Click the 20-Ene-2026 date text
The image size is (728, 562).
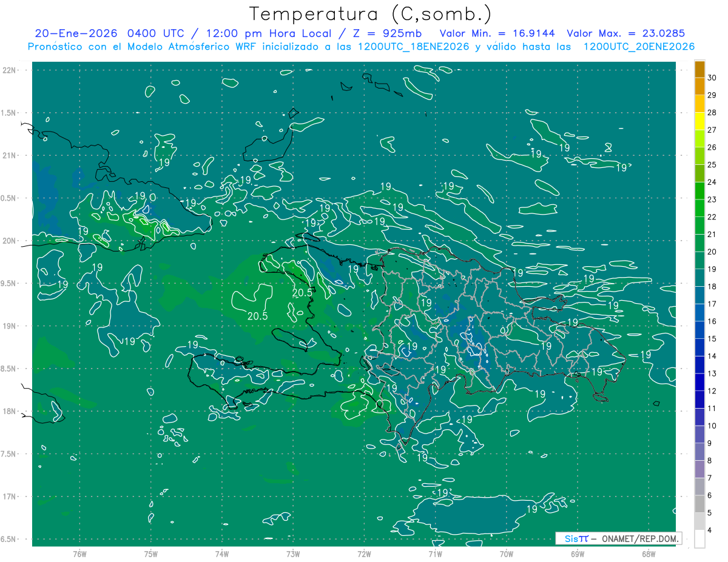(75, 33)
